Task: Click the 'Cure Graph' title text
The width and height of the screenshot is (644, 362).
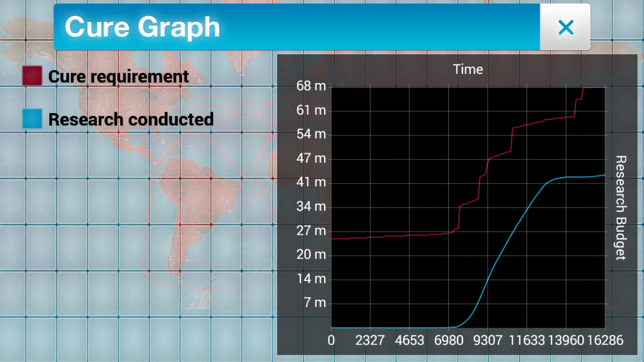Action: 142,27
